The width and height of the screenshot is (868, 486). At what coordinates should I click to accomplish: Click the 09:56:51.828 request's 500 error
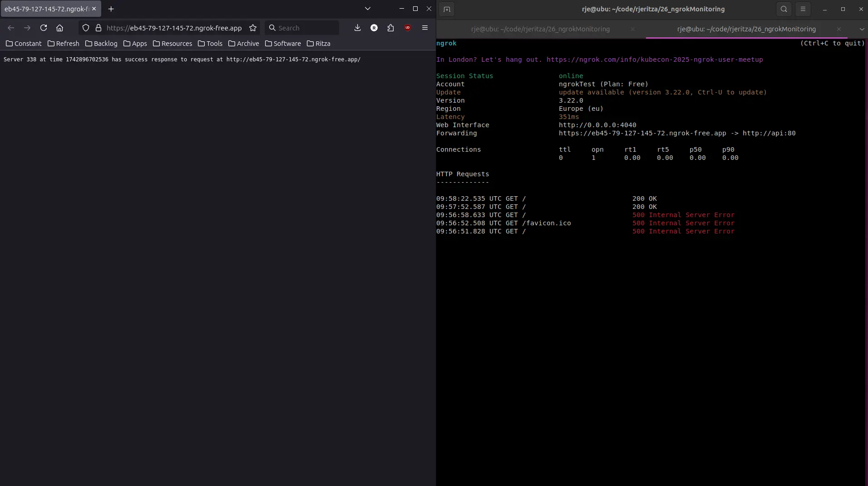[683, 231]
